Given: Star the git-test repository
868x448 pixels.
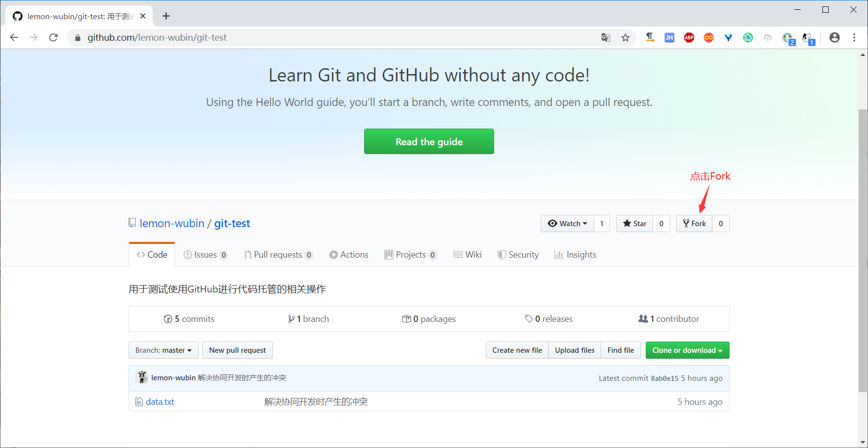Looking at the screenshot, I should point(634,224).
